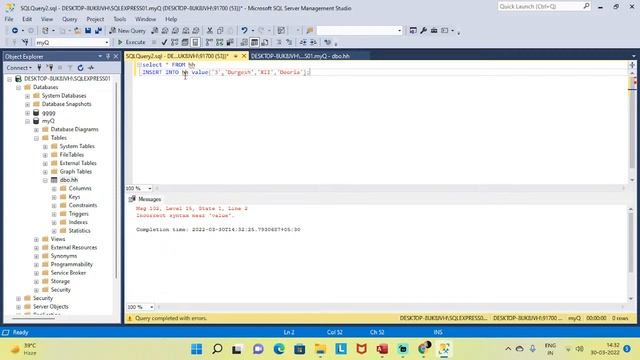Image resolution: width=640 pixels, height=360 pixels.
Task: Open the Messages pane zoom 100 % dropdown
Action: pyautogui.click(x=151, y=307)
